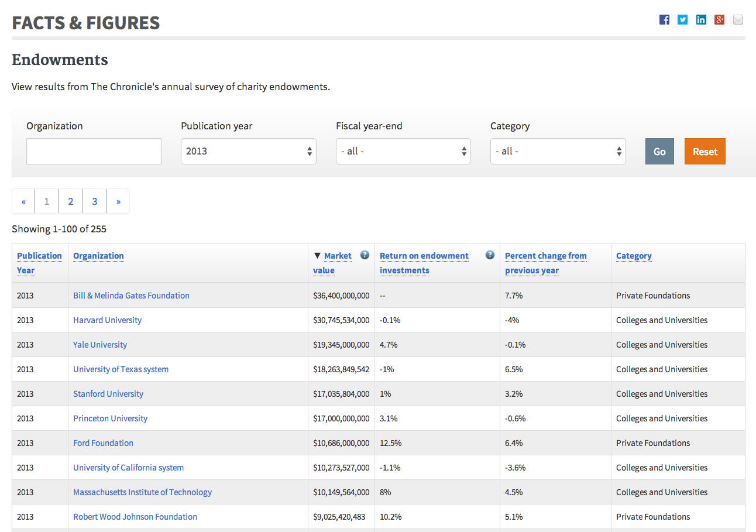756x532 pixels.
Task: Select Gates Foundation percent change 7.7%
Action: 514,296
